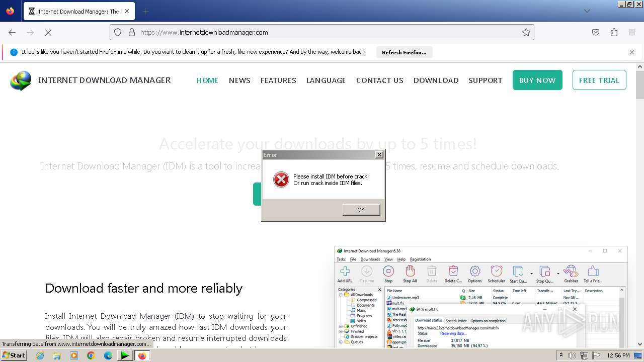Screen dimensions: 644x362
Task: Open the Extensions puzzle icon
Action: click(x=614, y=32)
